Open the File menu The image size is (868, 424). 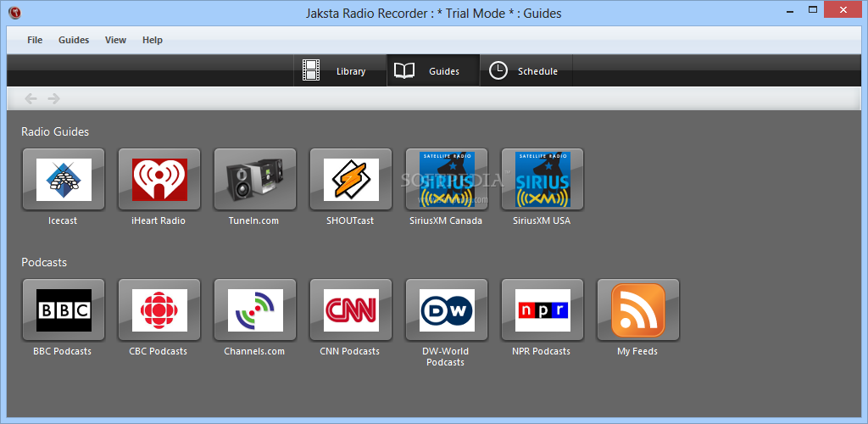[35, 40]
